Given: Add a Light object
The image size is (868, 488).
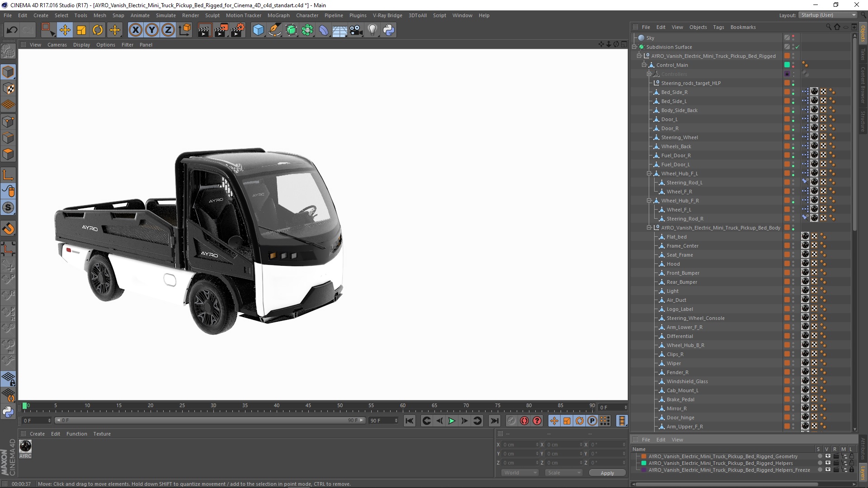Looking at the screenshot, I should (x=373, y=30).
